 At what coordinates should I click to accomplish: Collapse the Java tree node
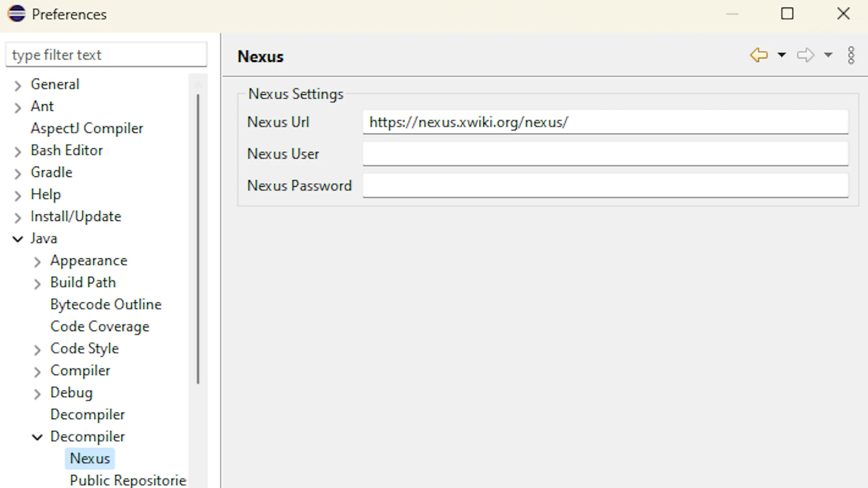[x=18, y=239]
